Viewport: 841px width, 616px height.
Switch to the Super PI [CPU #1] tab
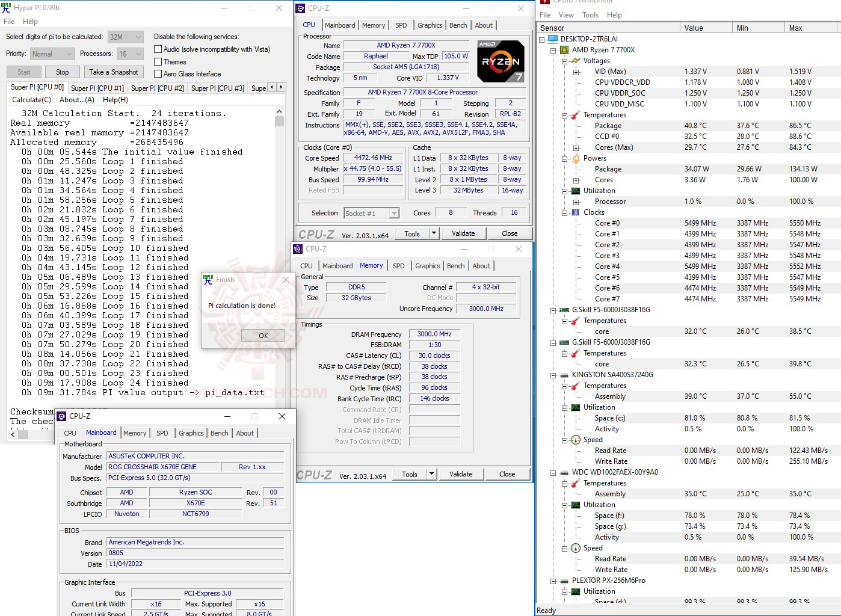pos(97,88)
